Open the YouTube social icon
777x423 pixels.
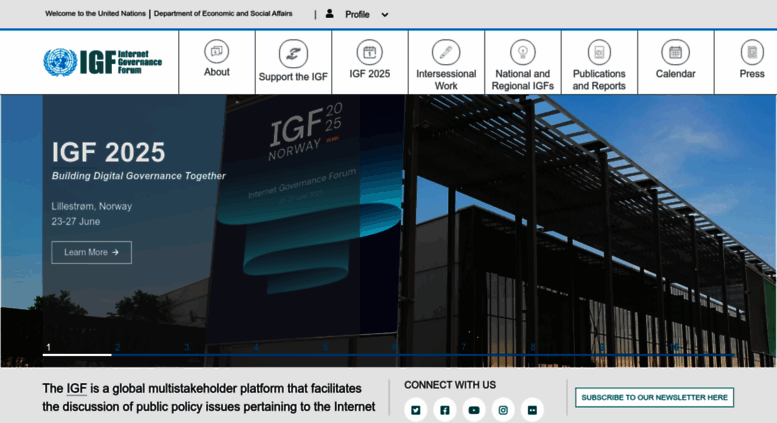tap(474, 410)
